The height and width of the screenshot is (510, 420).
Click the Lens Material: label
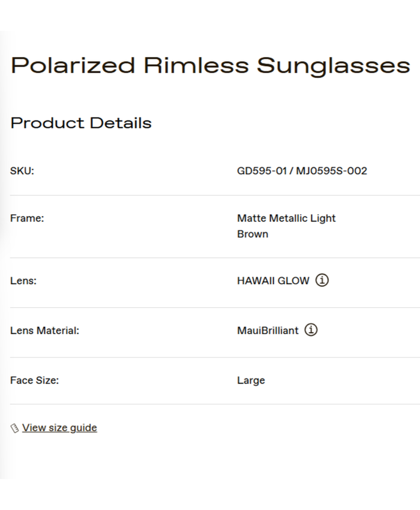click(x=44, y=331)
